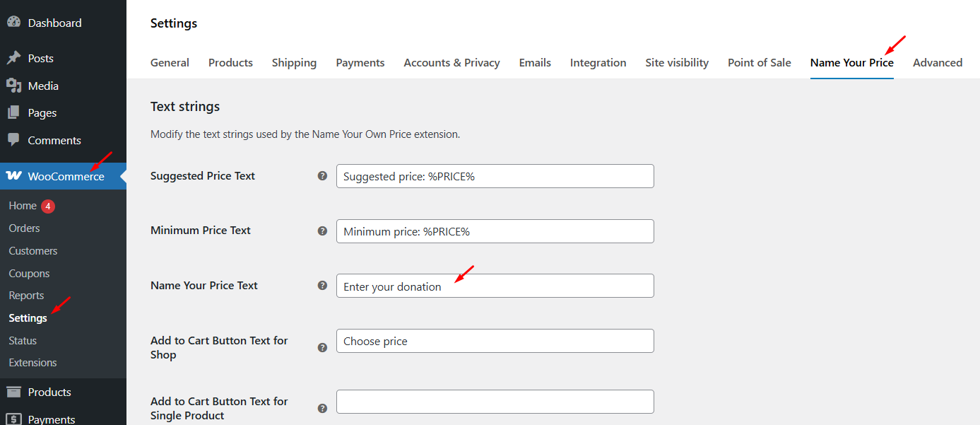Open help for Minimum Price Text
Viewport: 980px width, 425px height.
322,230
